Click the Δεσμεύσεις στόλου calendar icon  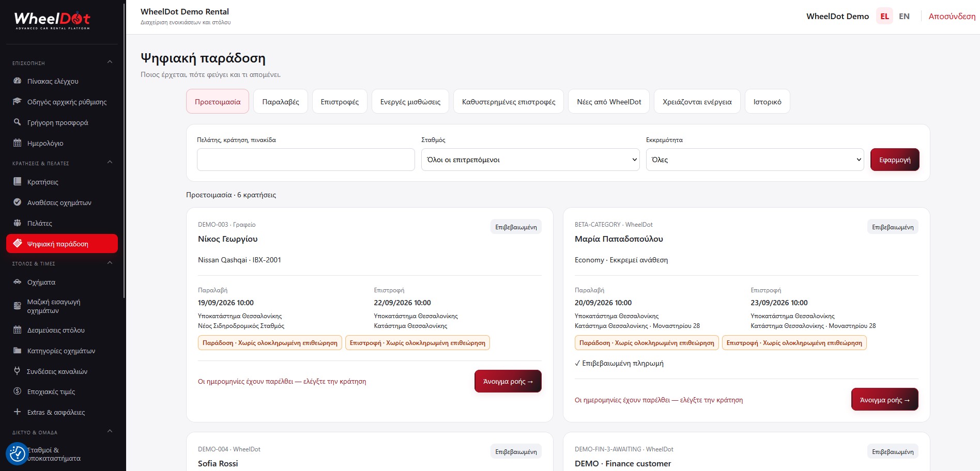pos(17,330)
